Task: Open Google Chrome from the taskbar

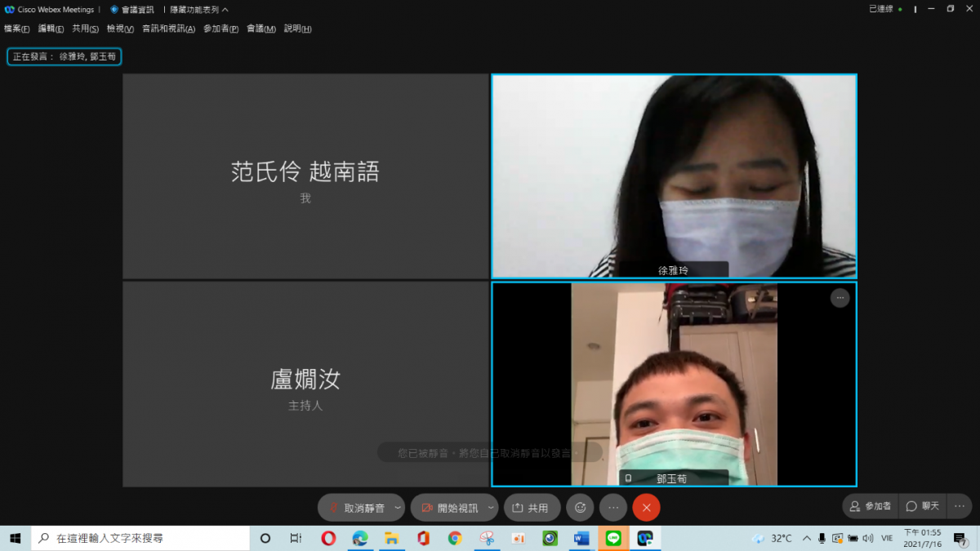Action: [x=455, y=538]
